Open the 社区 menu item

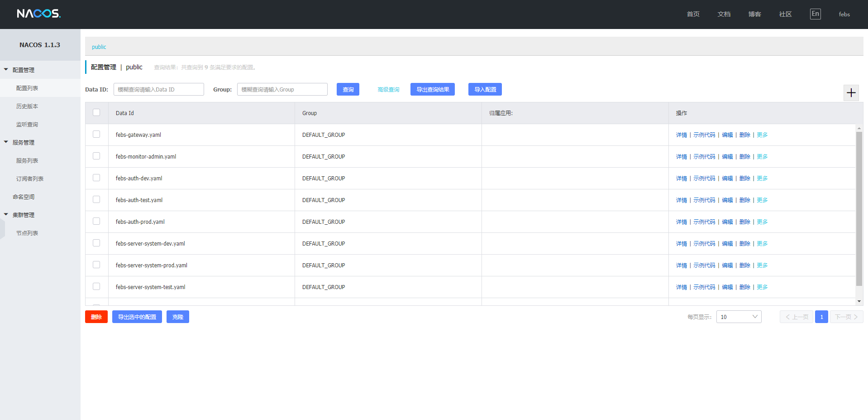tap(785, 14)
